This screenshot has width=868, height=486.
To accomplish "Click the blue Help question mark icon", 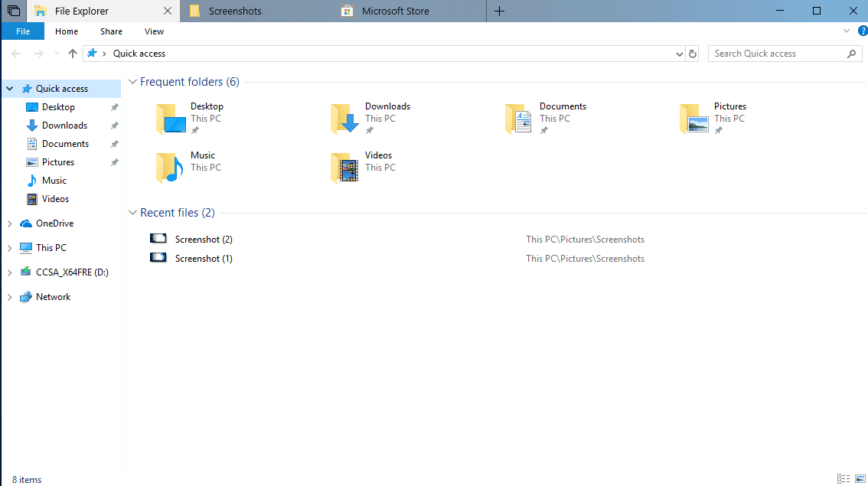I will pyautogui.click(x=863, y=31).
